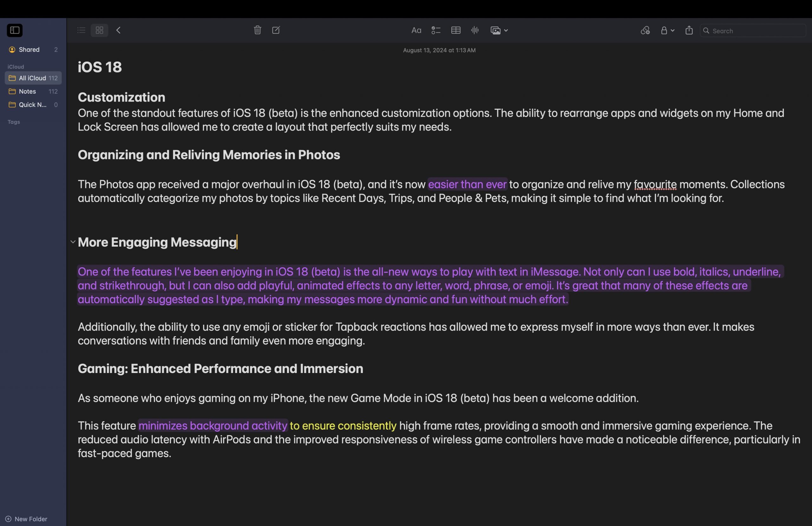Record audio with the waveform icon
This screenshot has width=812, height=526.
click(x=475, y=30)
